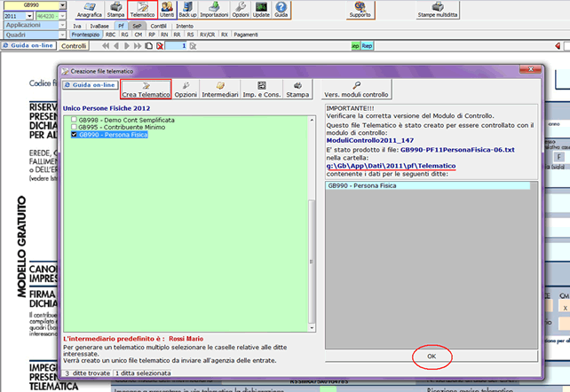This screenshot has height=392, width=570.
Task: Select the SeP tab
Action: click(137, 26)
